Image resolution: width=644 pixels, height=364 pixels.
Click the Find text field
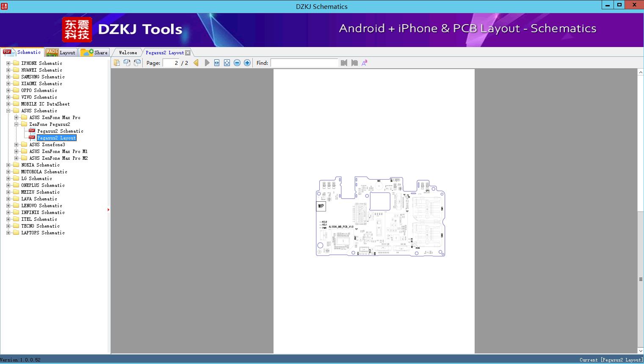click(304, 63)
